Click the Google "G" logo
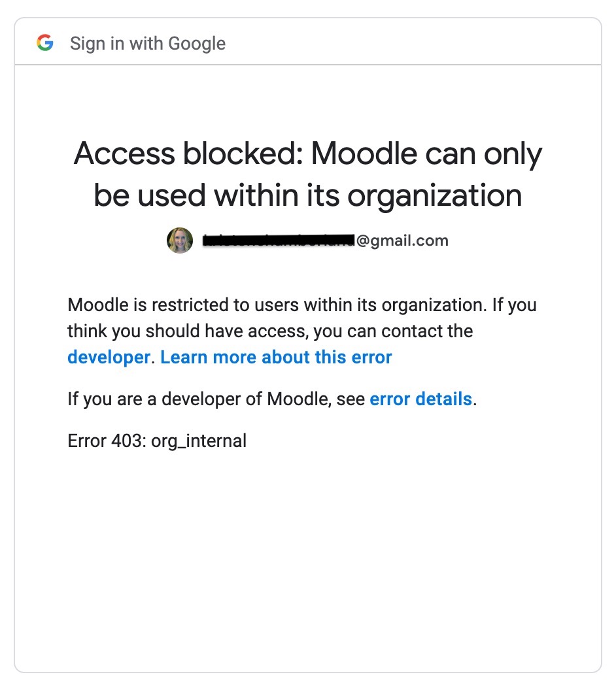616x698 pixels. [45, 44]
